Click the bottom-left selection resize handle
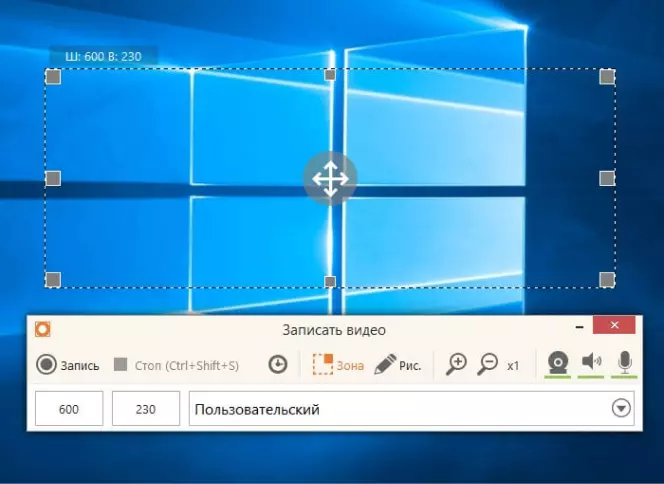 click(53, 279)
